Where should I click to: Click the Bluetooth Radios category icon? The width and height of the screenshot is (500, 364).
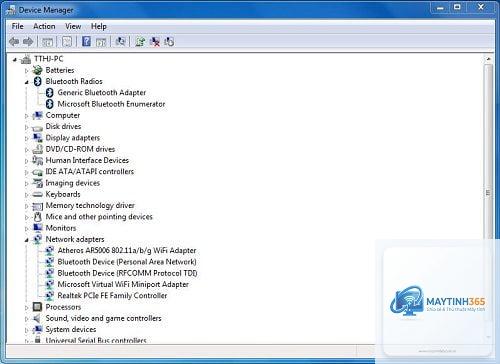pyautogui.click(x=38, y=81)
